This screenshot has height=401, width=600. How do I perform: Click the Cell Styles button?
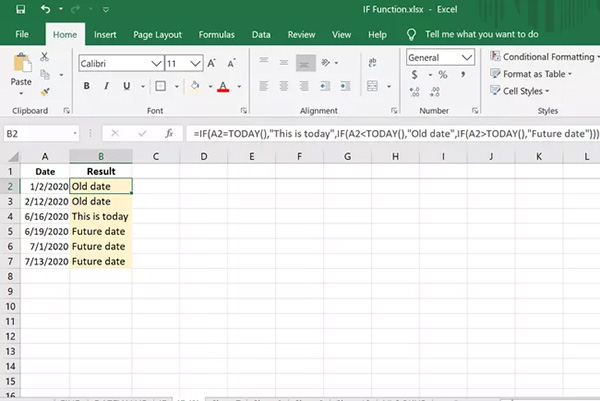[524, 91]
